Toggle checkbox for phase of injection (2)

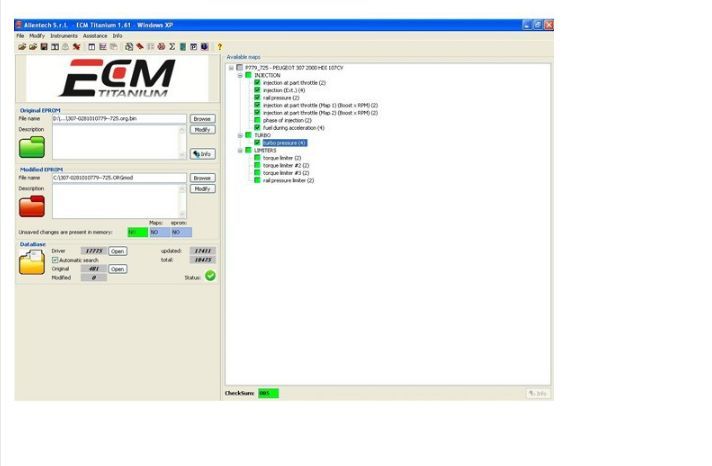coord(257,120)
